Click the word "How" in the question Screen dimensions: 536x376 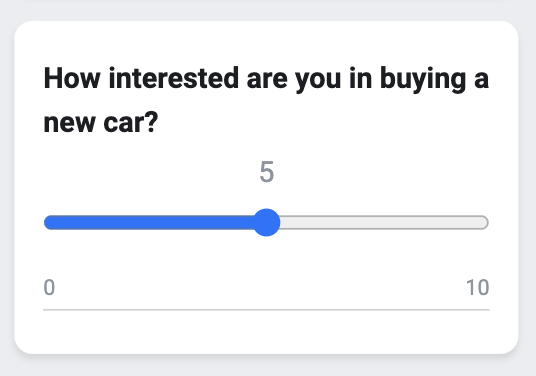[x=72, y=79]
